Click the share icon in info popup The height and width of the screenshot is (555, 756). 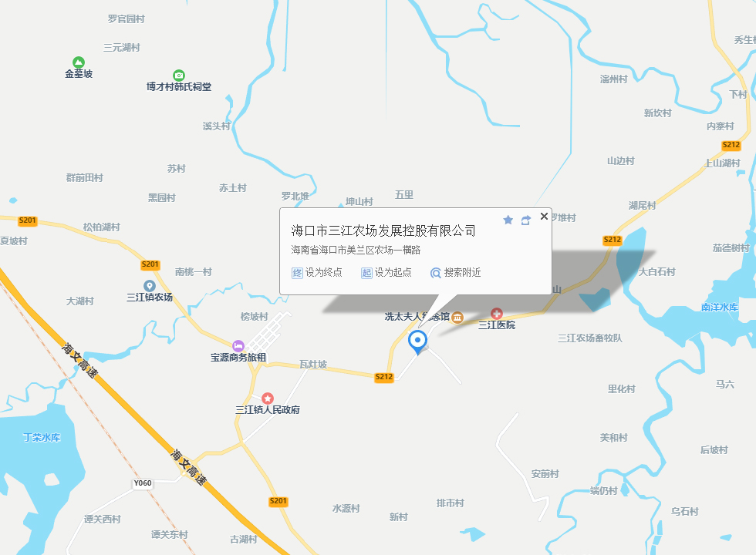(x=526, y=220)
